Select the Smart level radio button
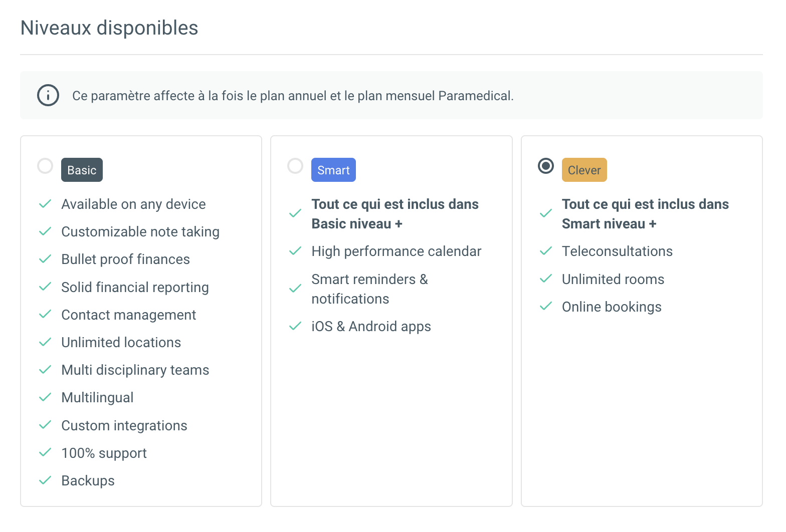786x532 pixels. point(295,166)
